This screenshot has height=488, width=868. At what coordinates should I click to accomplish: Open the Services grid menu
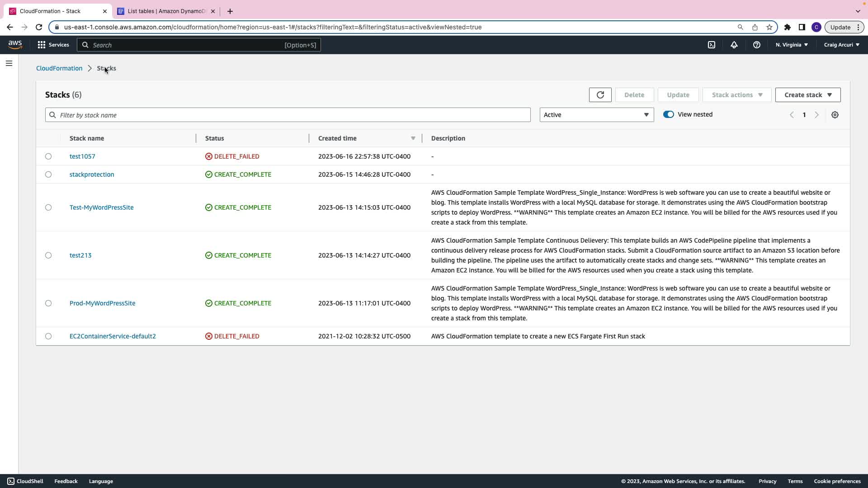[x=53, y=45]
